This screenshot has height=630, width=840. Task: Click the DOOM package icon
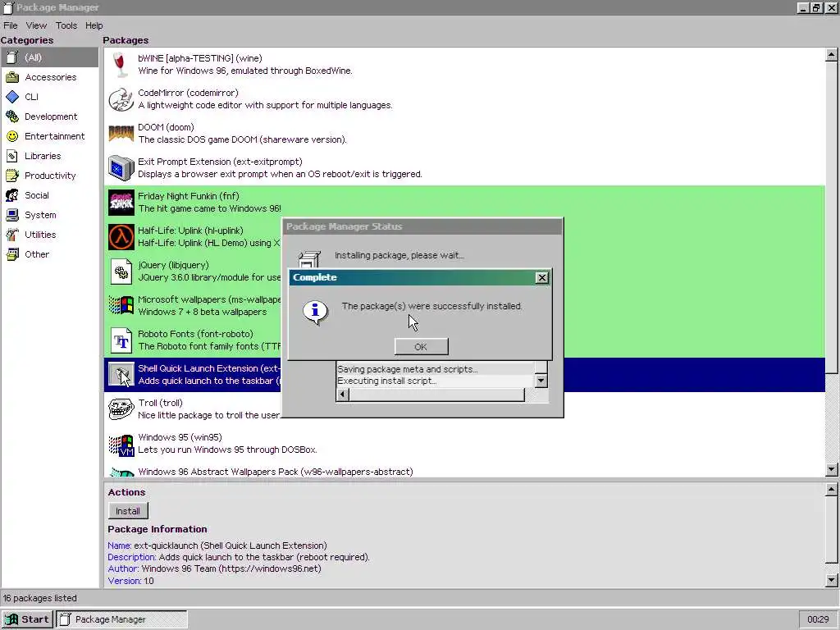[121, 134]
